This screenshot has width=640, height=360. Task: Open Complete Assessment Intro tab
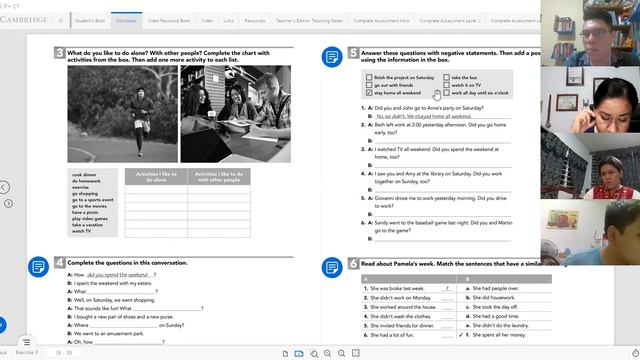pyautogui.click(x=381, y=20)
